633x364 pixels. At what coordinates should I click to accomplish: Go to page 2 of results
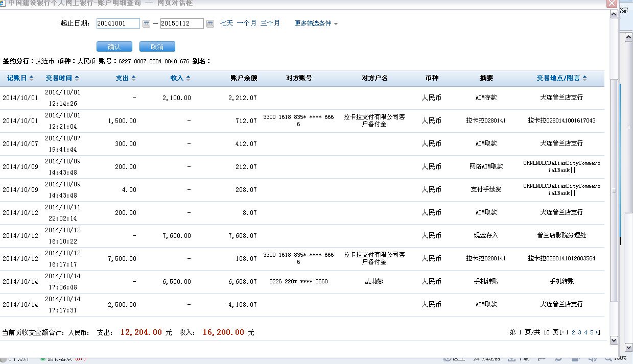point(573,332)
